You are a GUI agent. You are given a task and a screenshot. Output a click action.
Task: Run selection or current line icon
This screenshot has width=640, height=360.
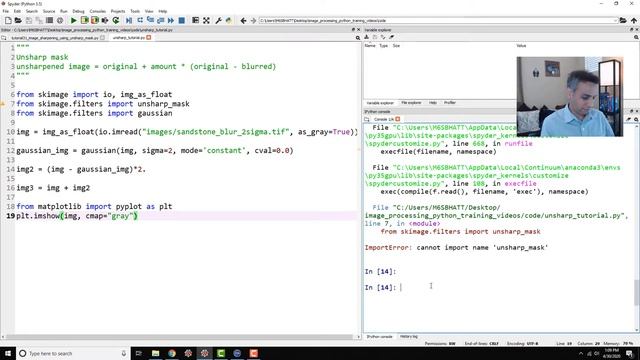point(105,20)
